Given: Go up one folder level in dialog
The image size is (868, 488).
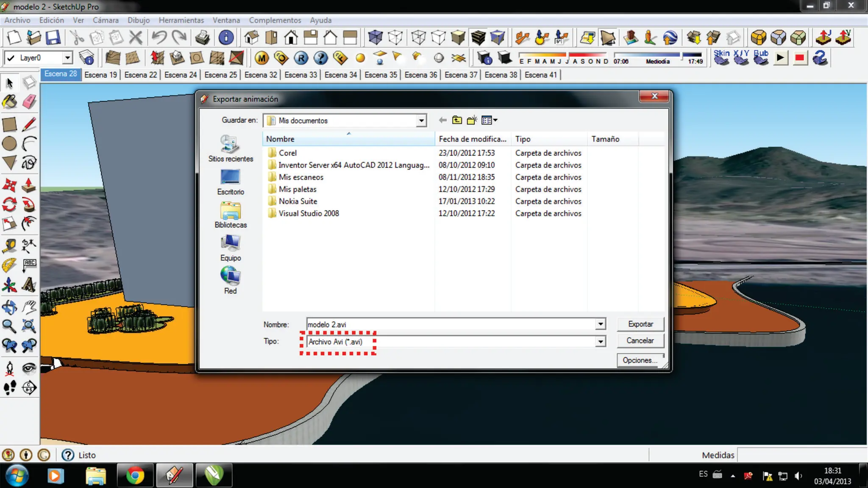Looking at the screenshot, I should click(x=457, y=120).
